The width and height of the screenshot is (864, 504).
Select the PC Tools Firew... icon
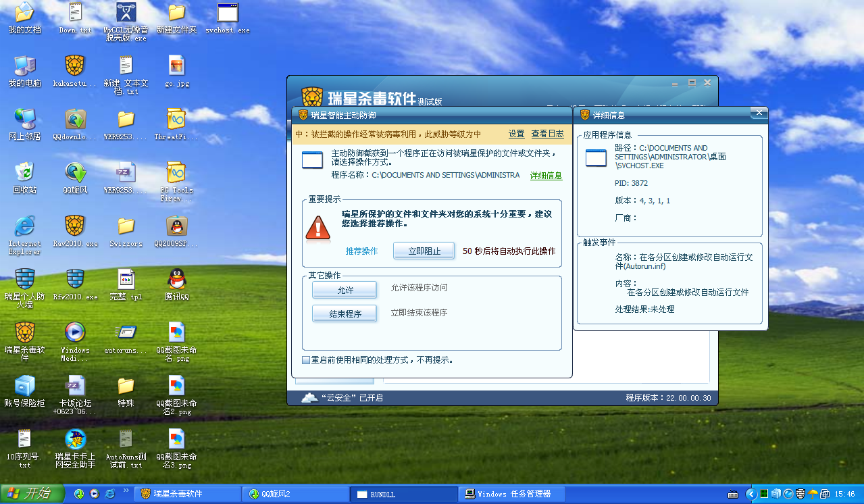tap(176, 182)
